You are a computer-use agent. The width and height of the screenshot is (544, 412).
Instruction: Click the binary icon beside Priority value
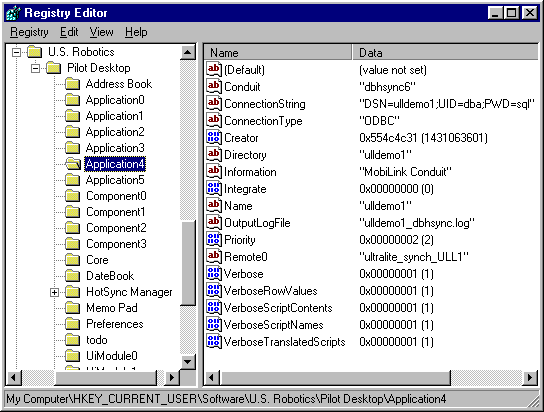pos(214,239)
